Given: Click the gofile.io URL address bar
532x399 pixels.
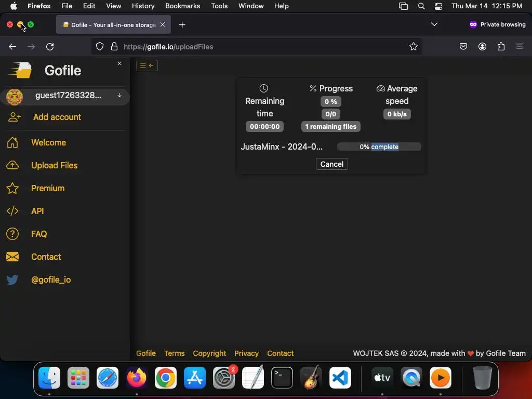Looking at the screenshot, I should coord(256,46).
